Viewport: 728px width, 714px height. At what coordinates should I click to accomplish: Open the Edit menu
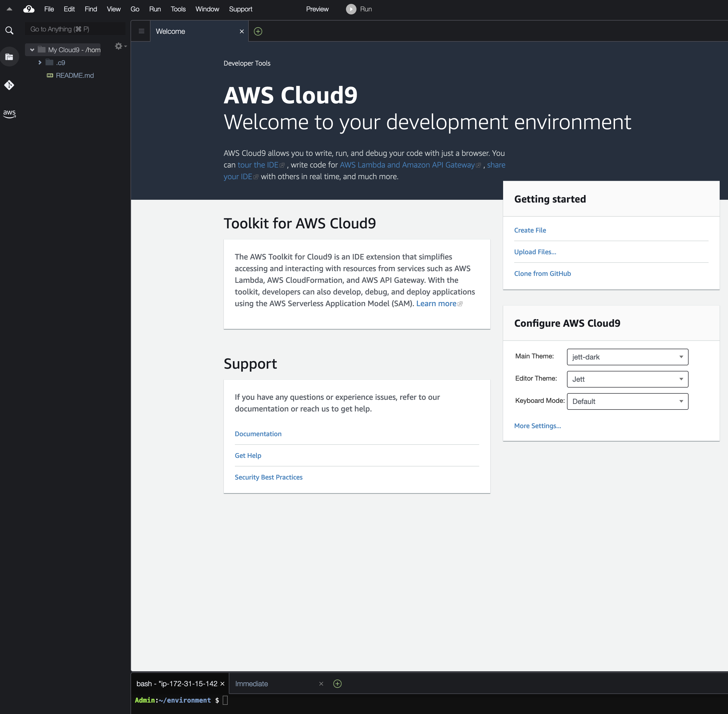[x=69, y=9]
